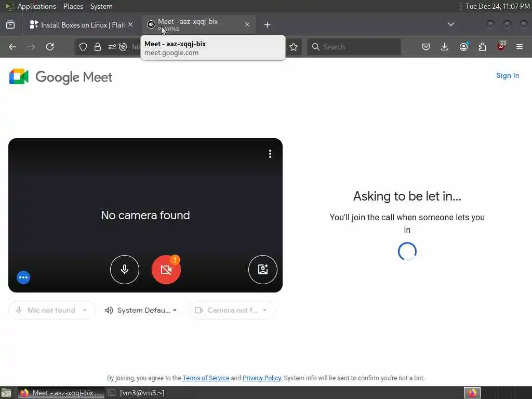Toggle the red camera-off button
Screen dimensions: 532x399
click(166, 270)
